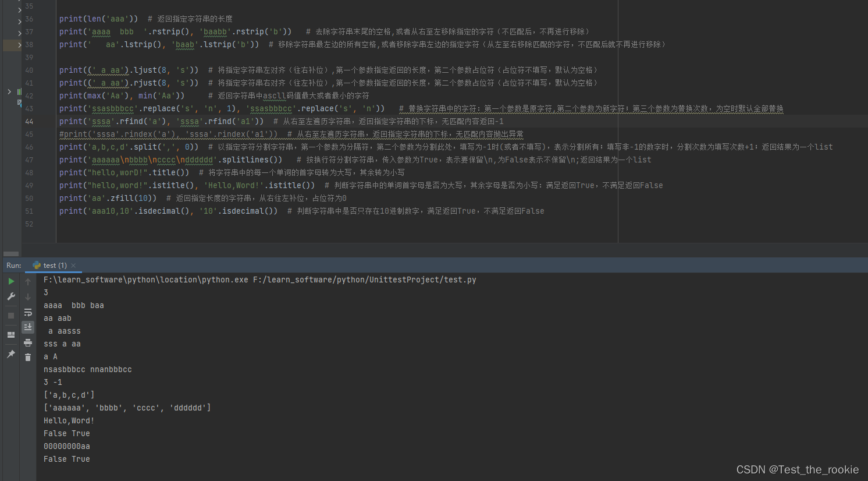This screenshot has width=868, height=481.
Task: Click the output '00000000aa'
Action: point(67,447)
